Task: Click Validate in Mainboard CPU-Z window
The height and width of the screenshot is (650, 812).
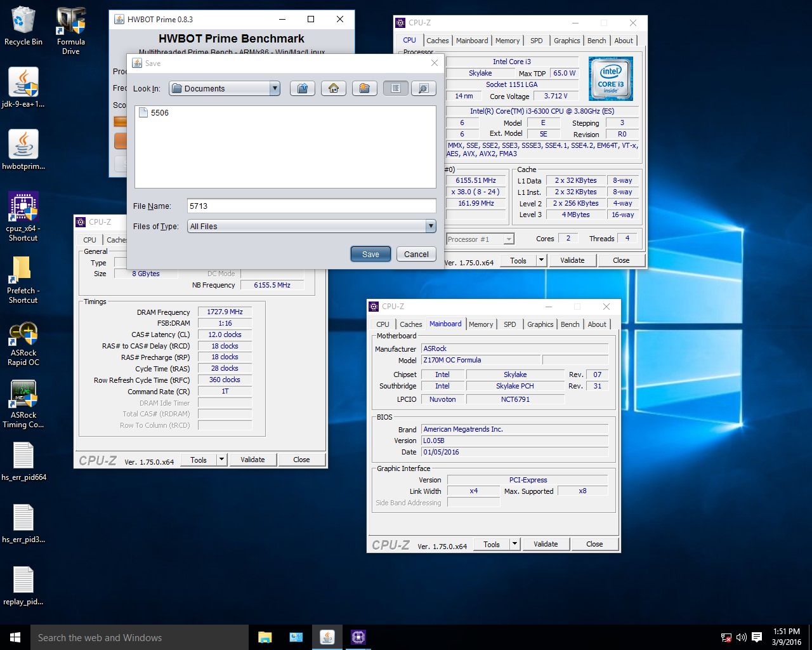Action: 546,544
